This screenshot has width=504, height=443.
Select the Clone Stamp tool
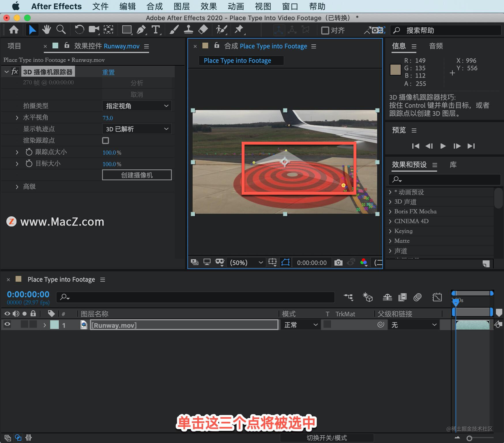click(189, 30)
